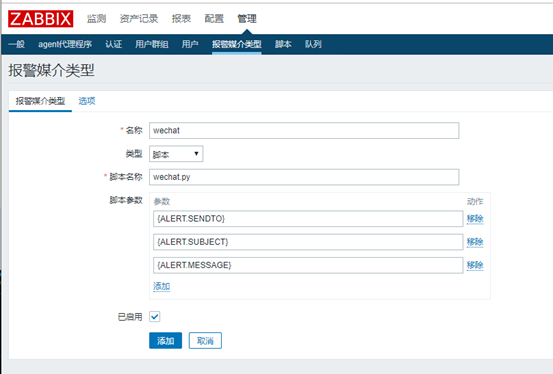Viewport: 553px width, 374px height.
Task: Click the 添加 link to add parameter
Action: tap(162, 286)
